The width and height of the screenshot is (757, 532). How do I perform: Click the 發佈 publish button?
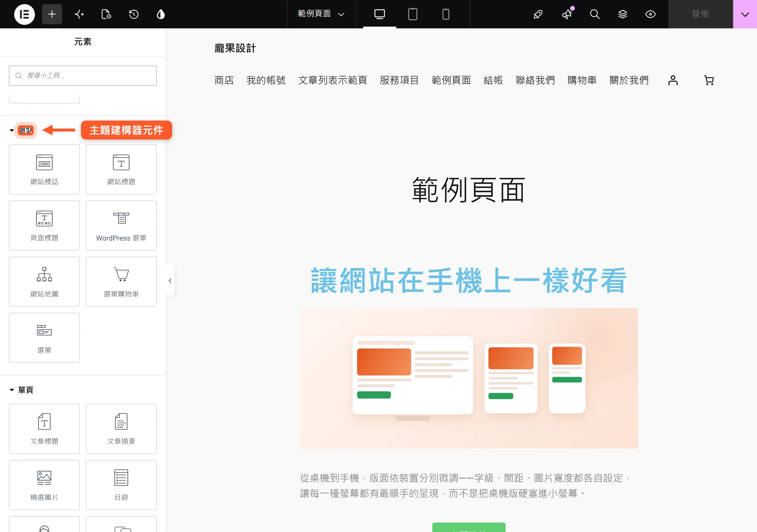pyautogui.click(x=700, y=14)
